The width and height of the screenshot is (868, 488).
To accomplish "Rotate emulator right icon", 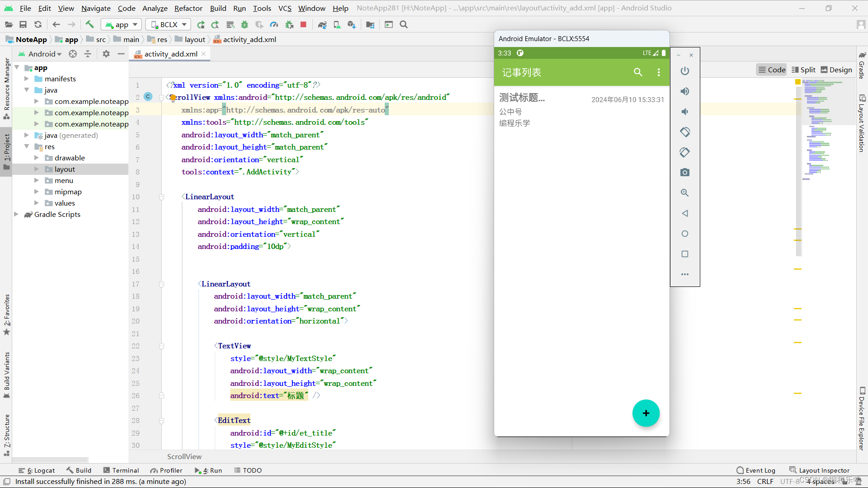I will click(x=685, y=152).
